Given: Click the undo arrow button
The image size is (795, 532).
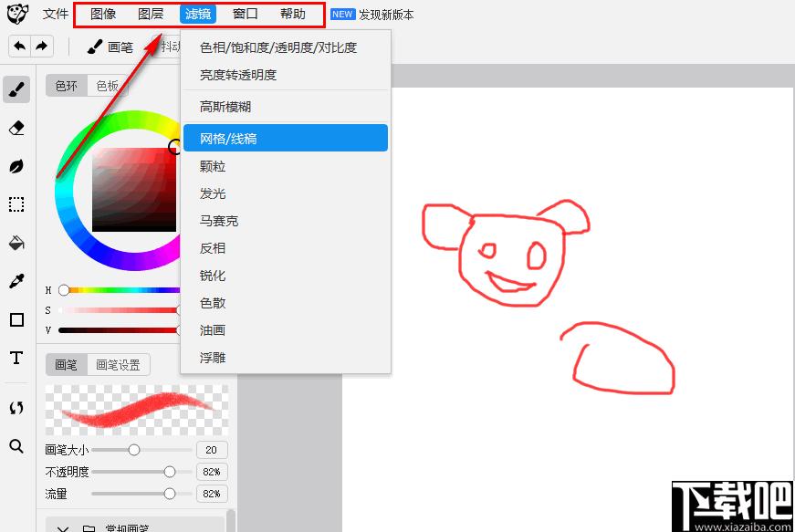Looking at the screenshot, I should (x=20, y=47).
